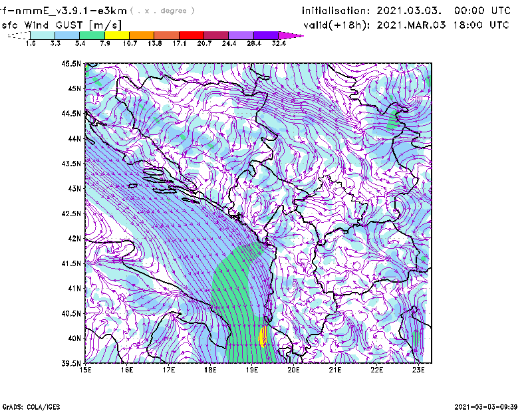Click the 39.5N latitude label
Screen dimensions: 532x411
71,363
